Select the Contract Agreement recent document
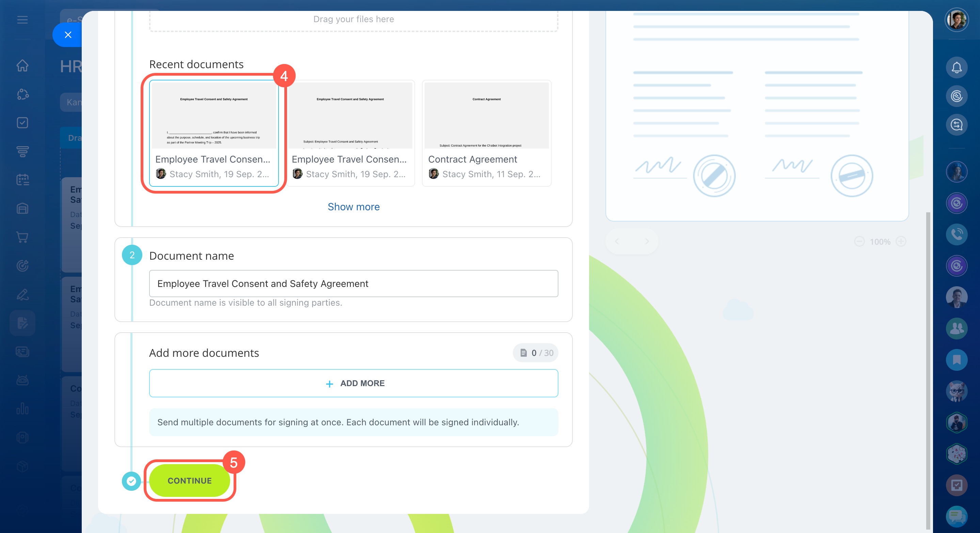This screenshot has width=980, height=533. 487,133
